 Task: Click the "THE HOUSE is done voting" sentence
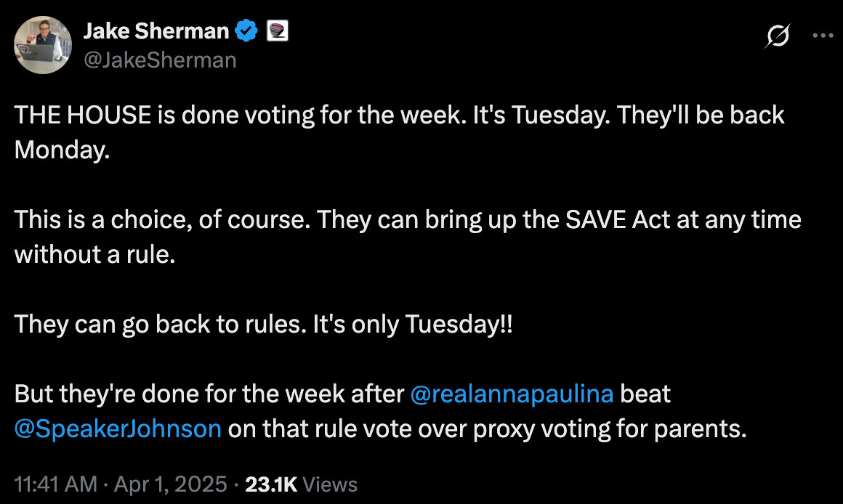point(240,115)
